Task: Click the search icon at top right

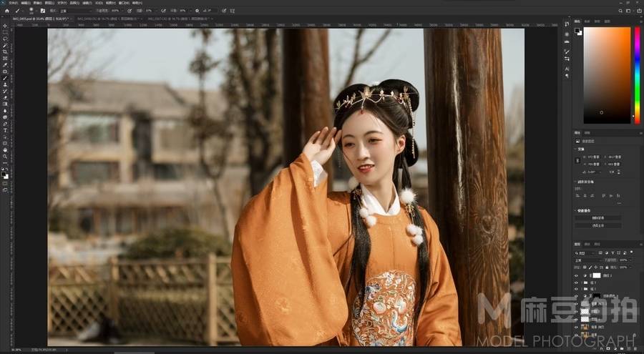Action: (x=620, y=11)
